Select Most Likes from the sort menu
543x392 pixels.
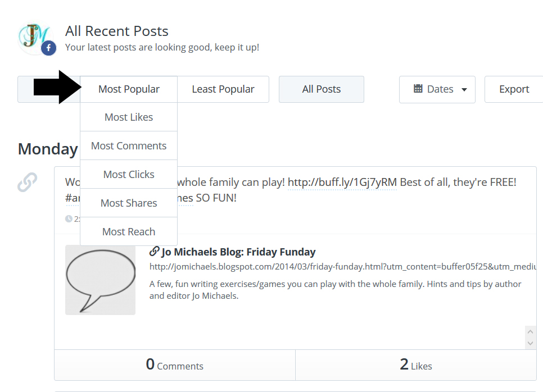tap(129, 117)
